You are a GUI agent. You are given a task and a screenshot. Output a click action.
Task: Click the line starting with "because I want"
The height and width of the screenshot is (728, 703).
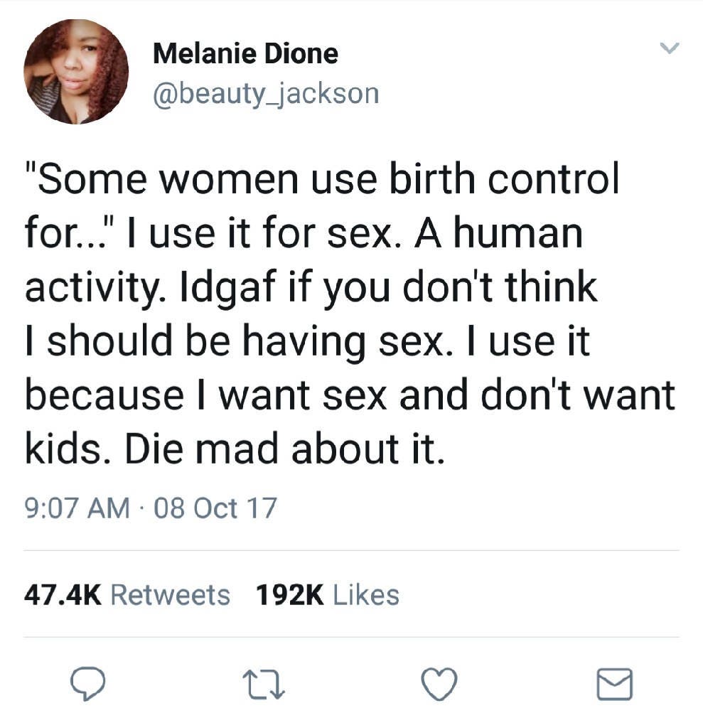pyautogui.click(x=348, y=396)
